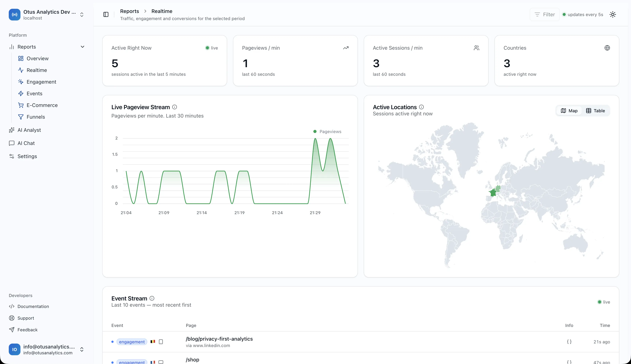Click the Settings sliders icon
Viewport: 631px width, 364px height.
pyautogui.click(x=12, y=156)
